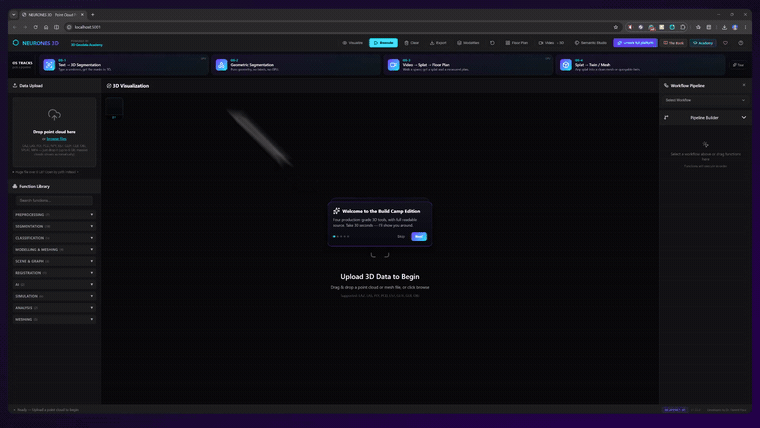This screenshot has height=428, width=760.
Task: Click the Clear trash button
Action: pos(412,43)
